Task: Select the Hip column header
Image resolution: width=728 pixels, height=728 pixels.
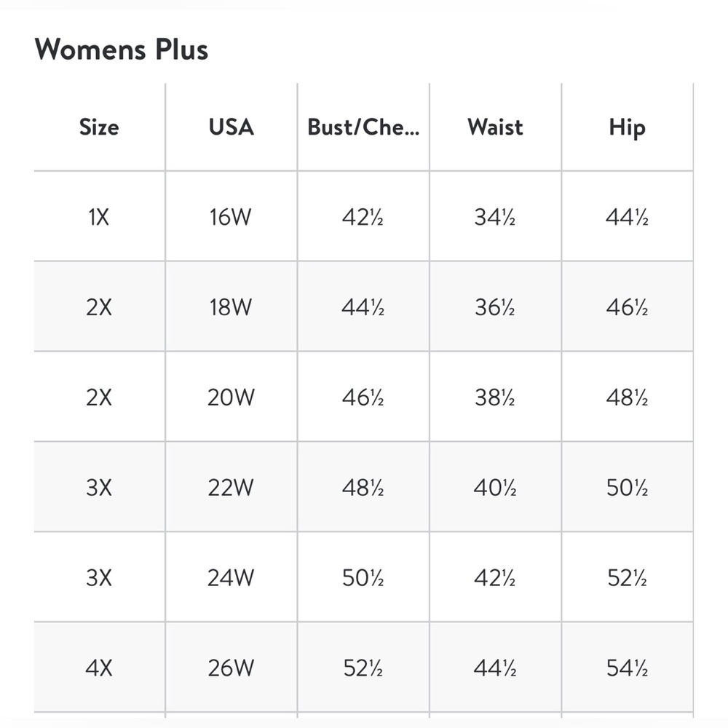Action: pyautogui.click(x=627, y=127)
